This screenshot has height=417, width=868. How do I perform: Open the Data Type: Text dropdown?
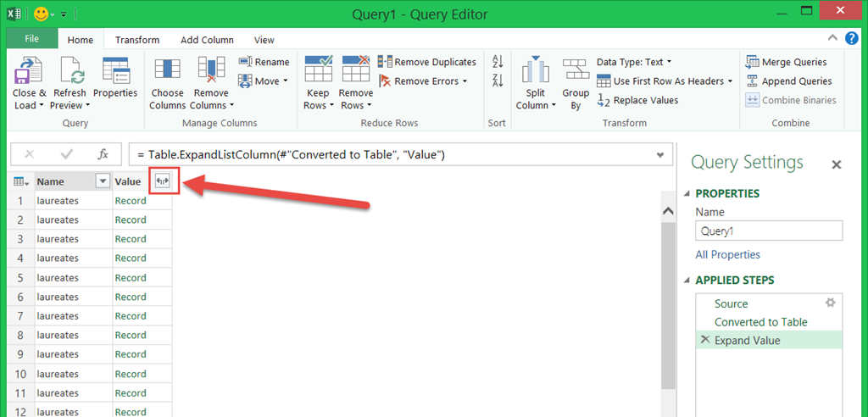[x=633, y=62]
